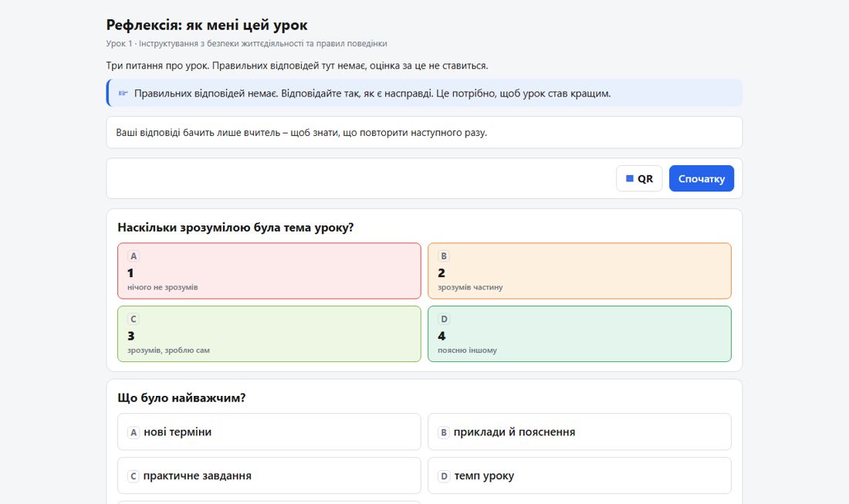
Task: Select answer темп уроку
Action: (580, 476)
